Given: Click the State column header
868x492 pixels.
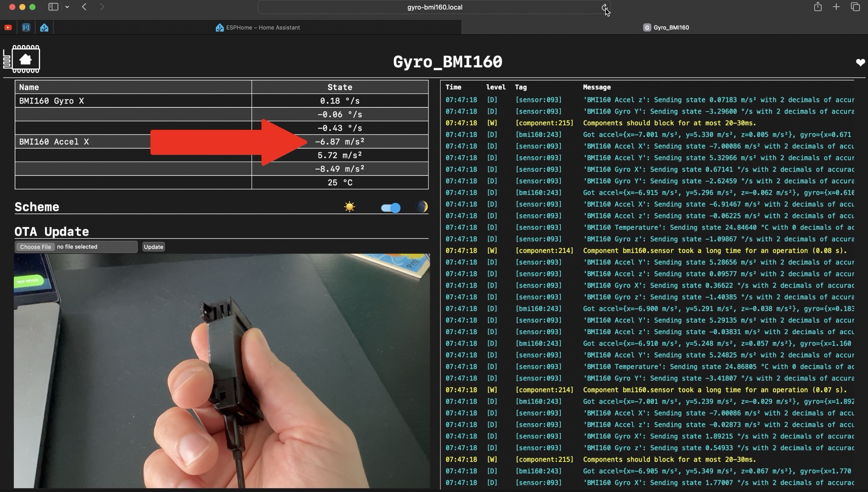Looking at the screenshot, I should coord(340,87).
